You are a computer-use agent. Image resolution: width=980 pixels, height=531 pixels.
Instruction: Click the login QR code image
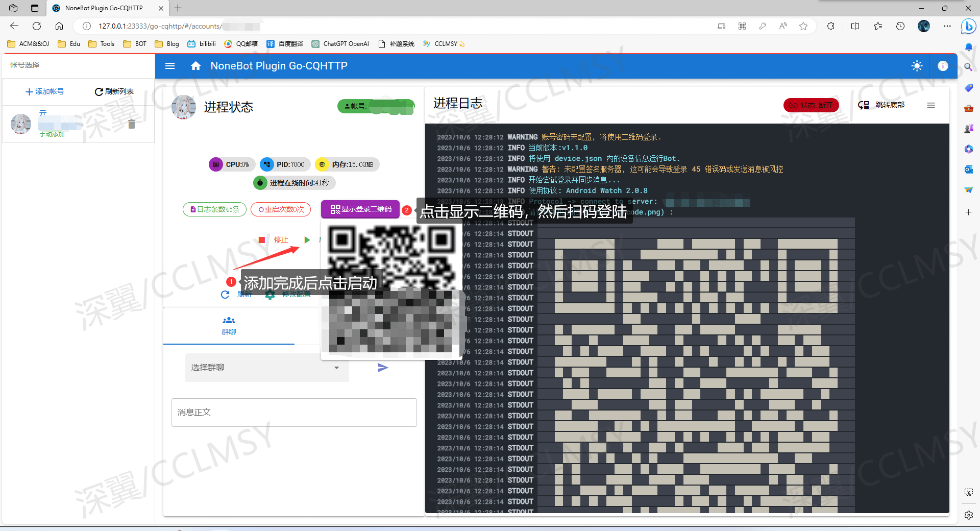pyautogui.click(x=391, y=289)
